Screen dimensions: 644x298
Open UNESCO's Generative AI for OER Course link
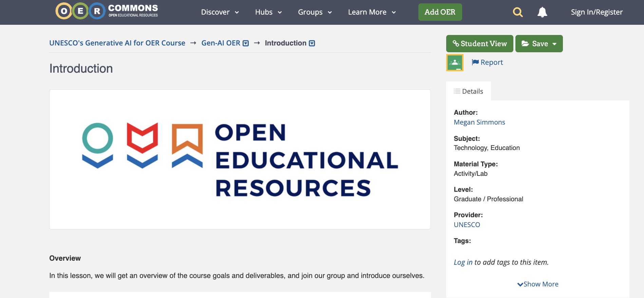[117, 43]
